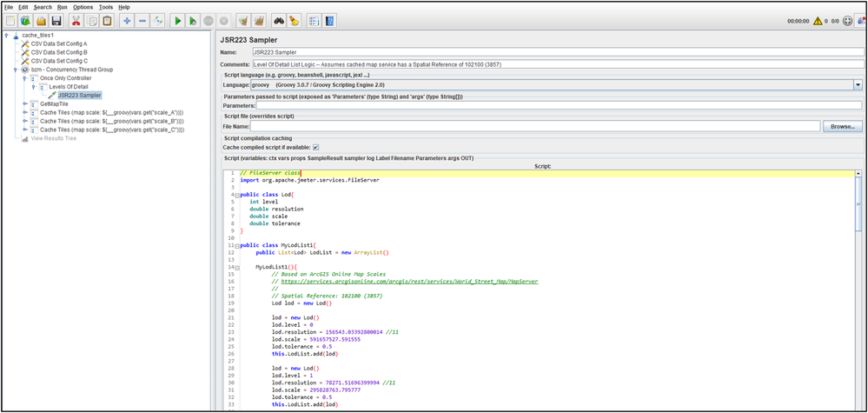Open the Options menu
The width and height of the screenshot is (868, 413).
click(x=83, y=7)
